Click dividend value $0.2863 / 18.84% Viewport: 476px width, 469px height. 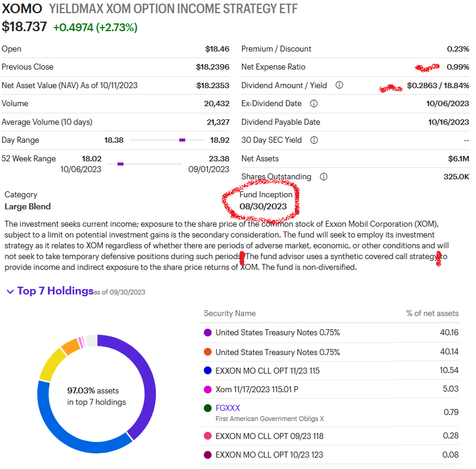tap(438, 85)
